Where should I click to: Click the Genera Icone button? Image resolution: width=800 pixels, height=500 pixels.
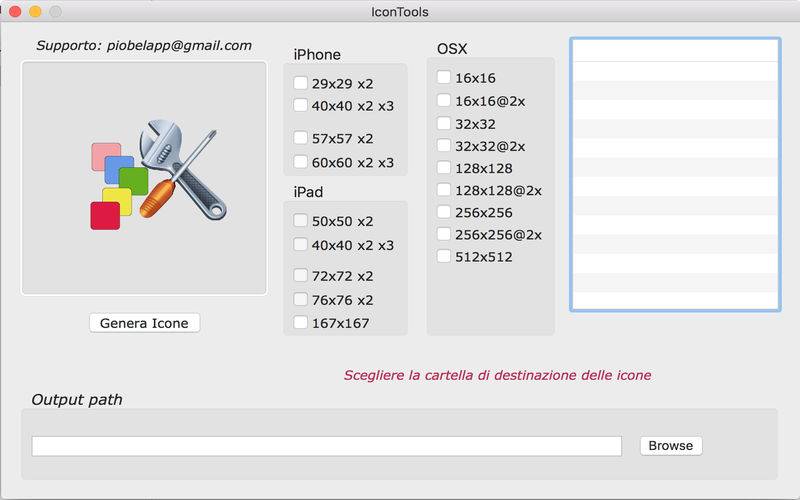point(144,323)
